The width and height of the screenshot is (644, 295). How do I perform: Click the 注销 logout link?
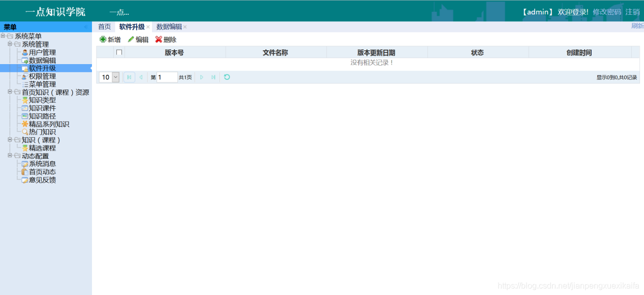coord(632,12)
